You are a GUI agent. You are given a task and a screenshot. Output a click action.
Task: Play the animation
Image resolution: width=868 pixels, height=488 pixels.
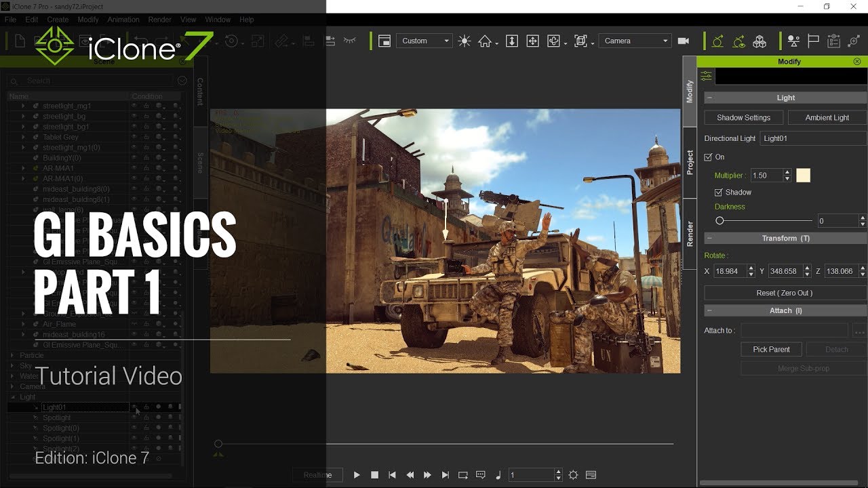pos(357,475)
